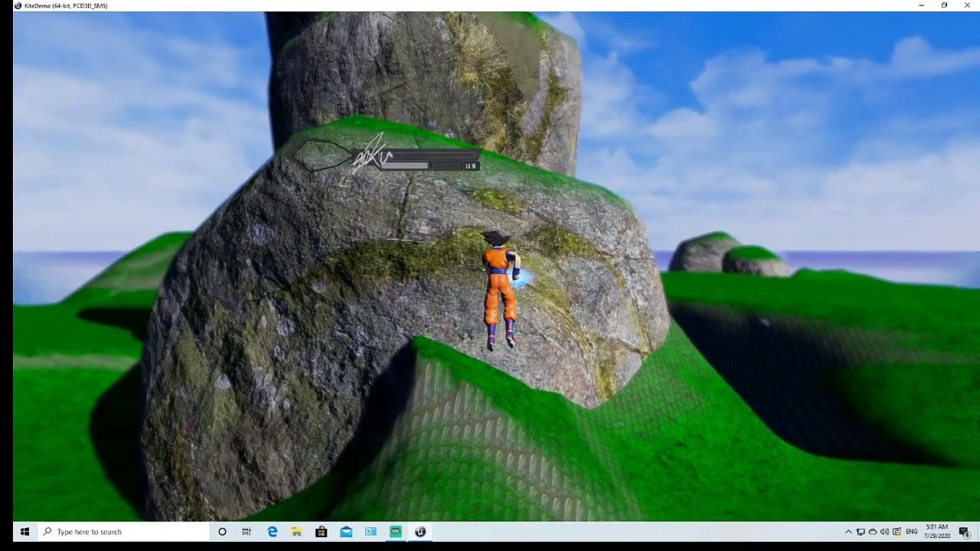This screenshot has height=551, width=980.
Task: Open the blue window app icon in the taskbar
Action: (x=371, y=531)
